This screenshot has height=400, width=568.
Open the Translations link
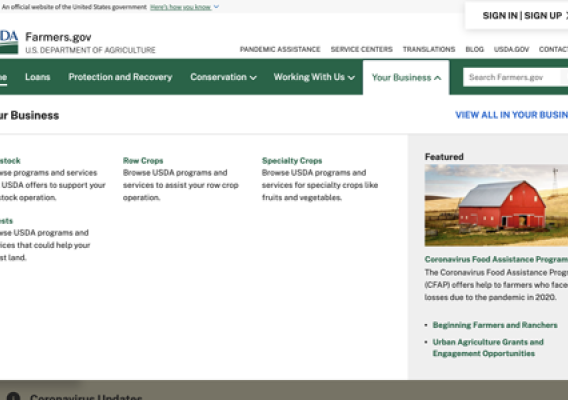(429, 49)
